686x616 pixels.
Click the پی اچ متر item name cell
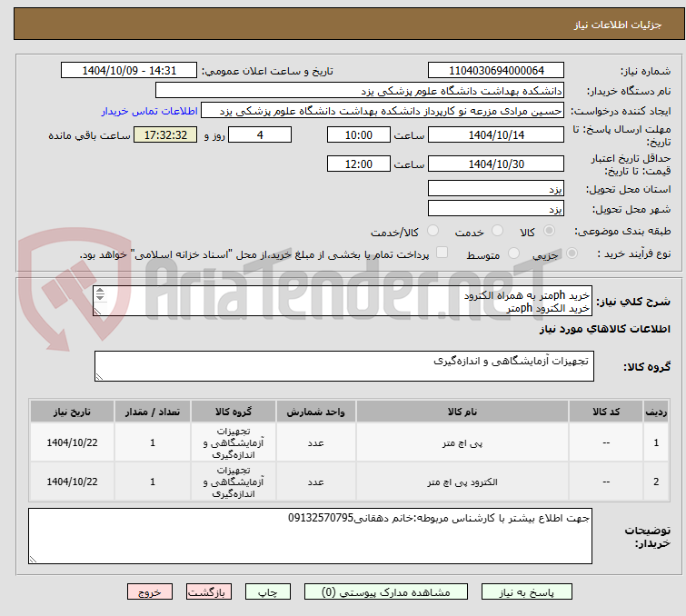tap(462, 442)
